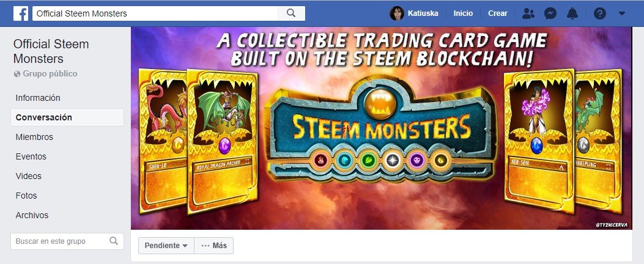Click Katiuska's profile picture
Image resolution: width=644 pixels, height=264 pixels.
tap(397, 13)
